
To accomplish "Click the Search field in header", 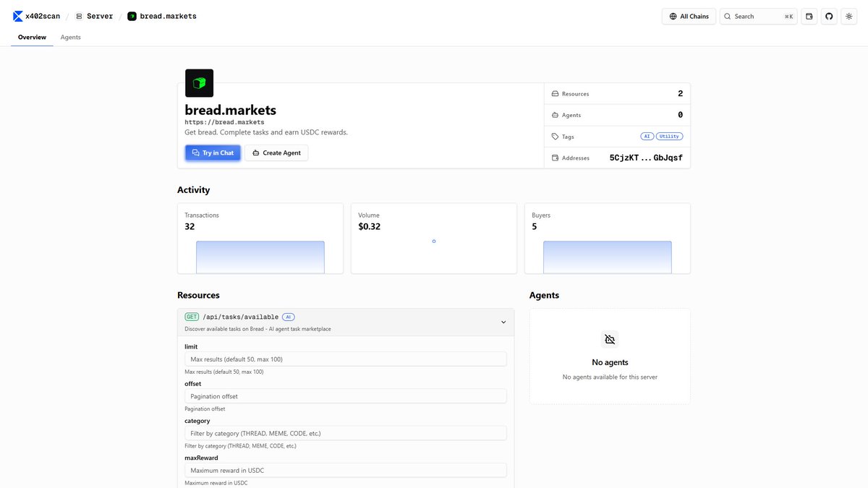I will point(758,16).
